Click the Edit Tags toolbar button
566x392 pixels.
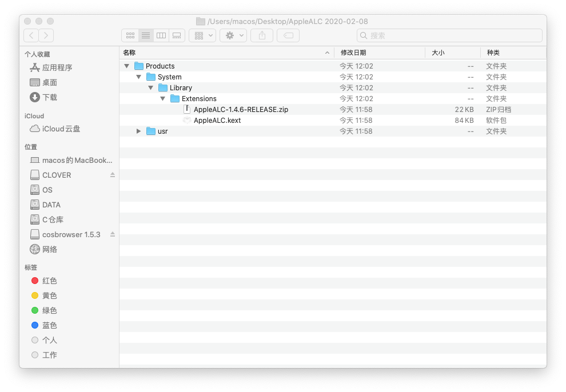click(288, 35)
